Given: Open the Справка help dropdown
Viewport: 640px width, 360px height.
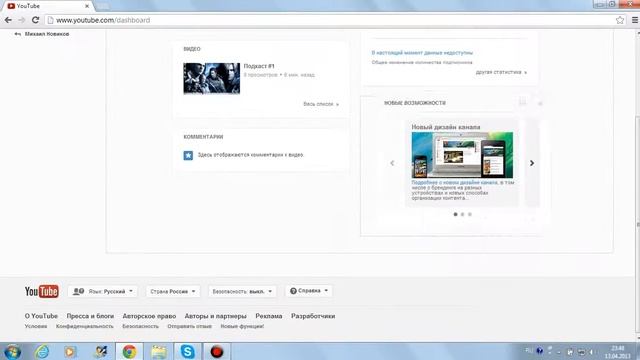Looking at the screenshot, I should tap(309, 291).
